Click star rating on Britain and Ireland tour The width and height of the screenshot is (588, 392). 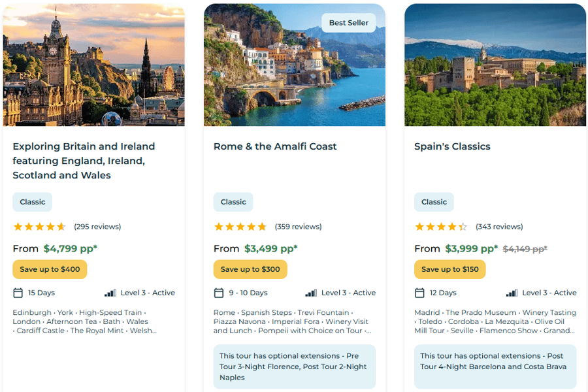point(40,227)
